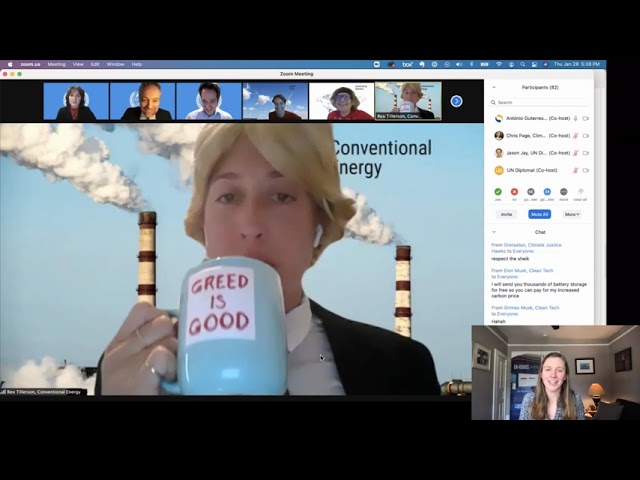This screenshot has height=480, width=640.
Task: Click the Elon Musk, Clean Tech sender name
Action: (528, 271)
